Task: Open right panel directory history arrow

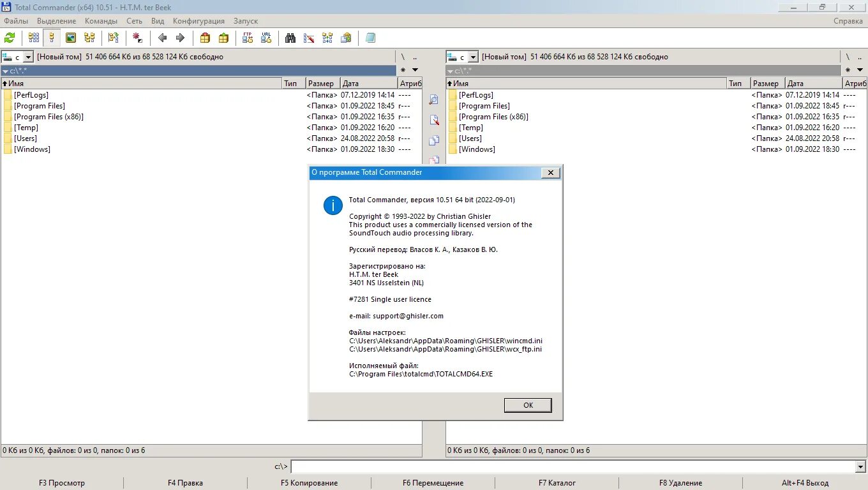Action: (x=860, y=70)
